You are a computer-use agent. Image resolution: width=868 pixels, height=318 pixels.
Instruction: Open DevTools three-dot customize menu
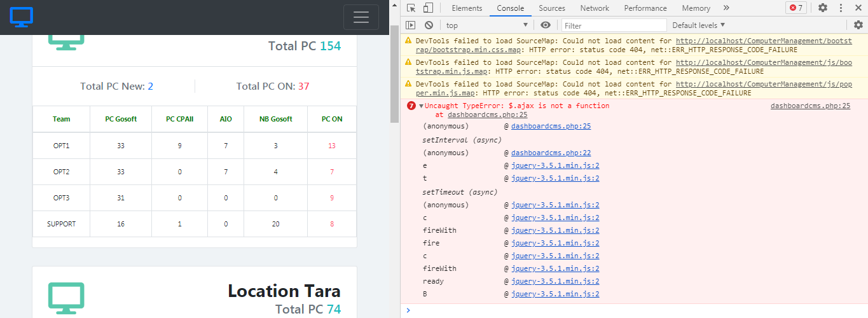841,8
